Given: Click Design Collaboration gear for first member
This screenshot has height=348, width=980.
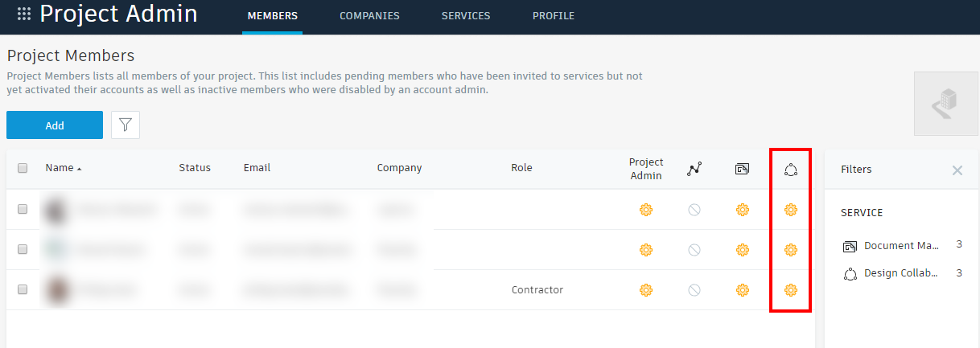Looking at the screenshot, I should [x=790, y=210].
